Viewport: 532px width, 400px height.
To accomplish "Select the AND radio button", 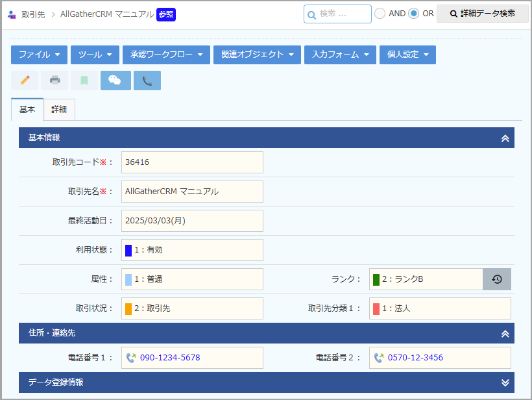I will (380, 14).
